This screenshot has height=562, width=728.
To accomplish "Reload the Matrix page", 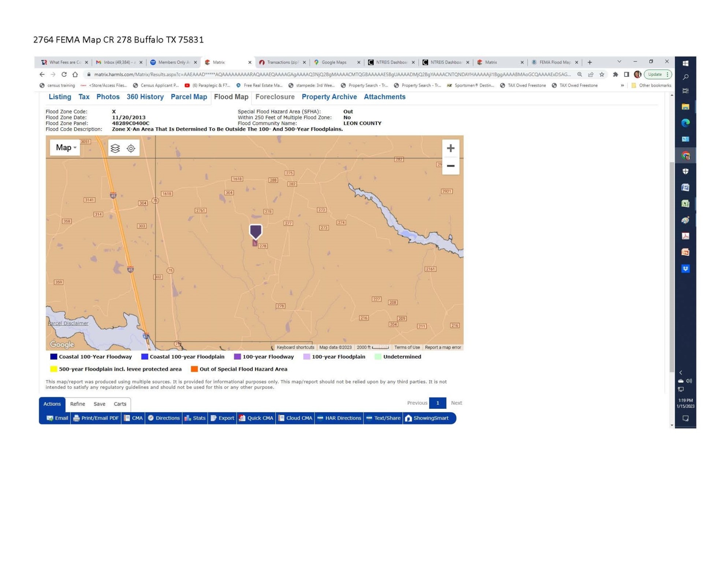I will (64, 74).
